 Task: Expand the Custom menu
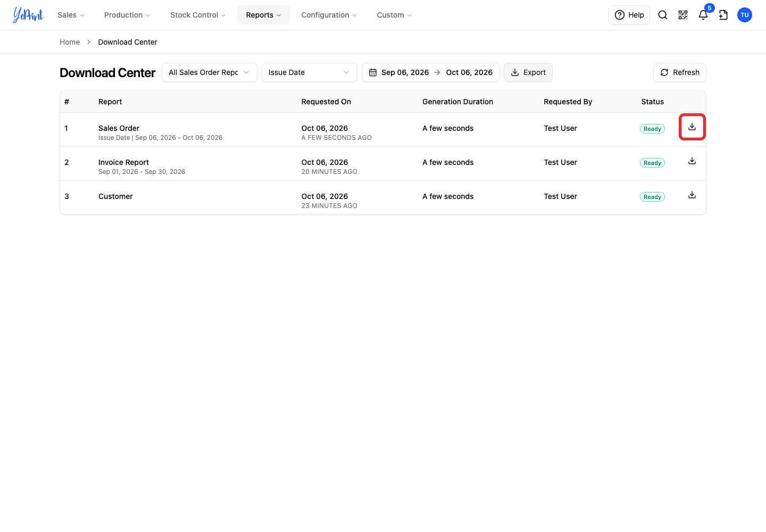394,15
